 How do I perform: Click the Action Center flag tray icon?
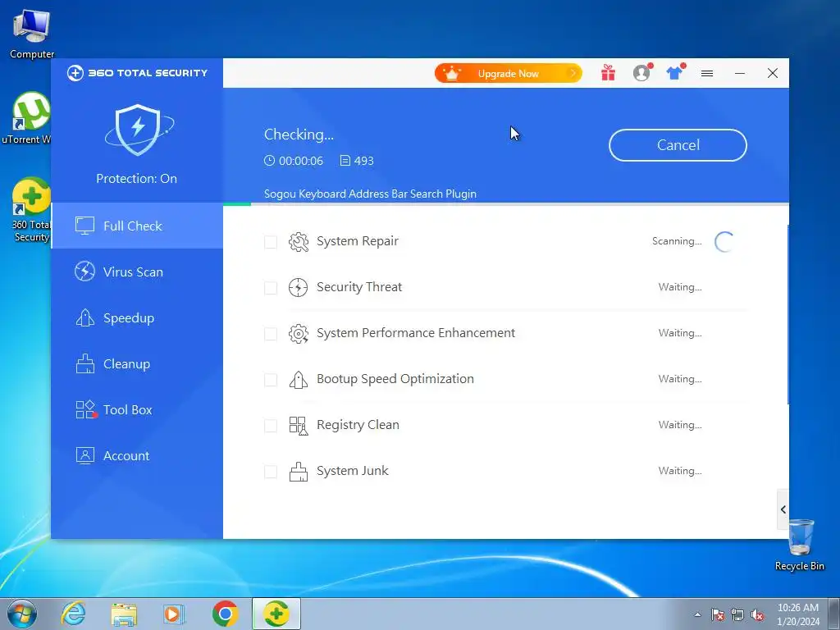718,615
